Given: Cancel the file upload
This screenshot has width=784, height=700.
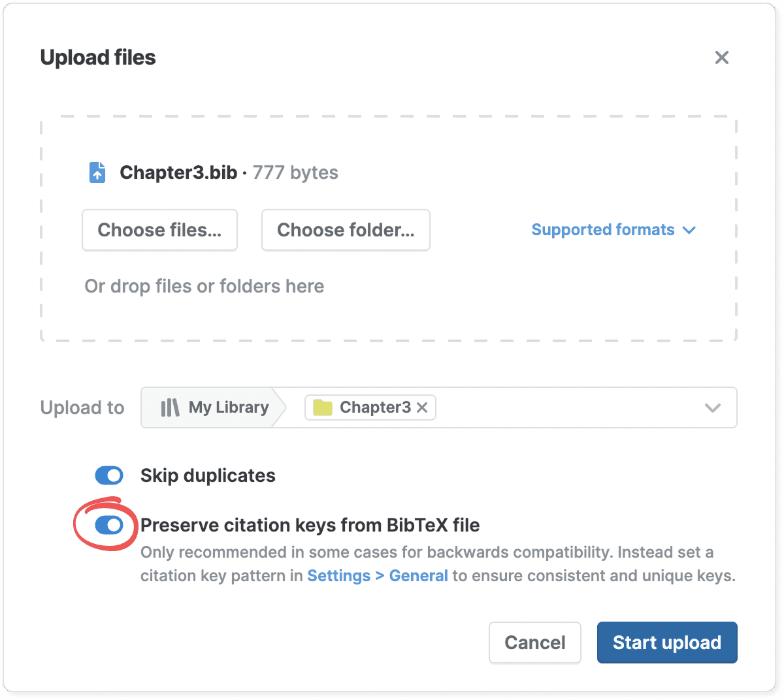Looking at the screenshot, I should click(534, 643).
